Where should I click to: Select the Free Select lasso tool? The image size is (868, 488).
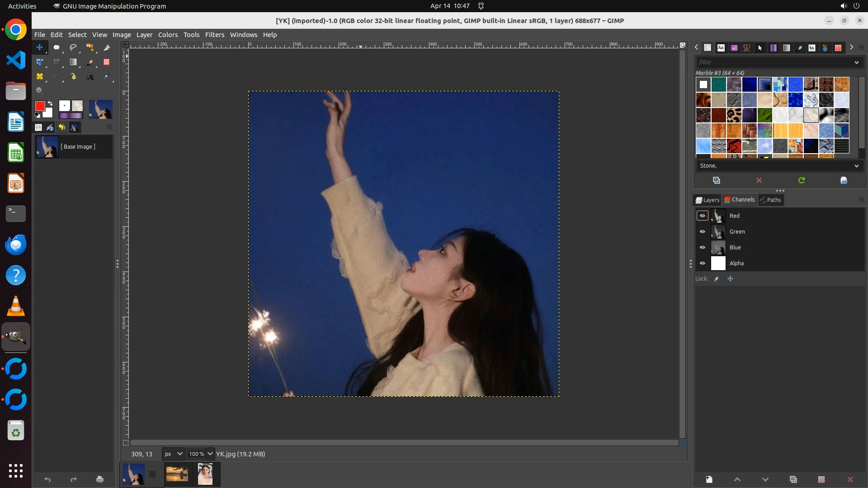[x=73, y=47]
